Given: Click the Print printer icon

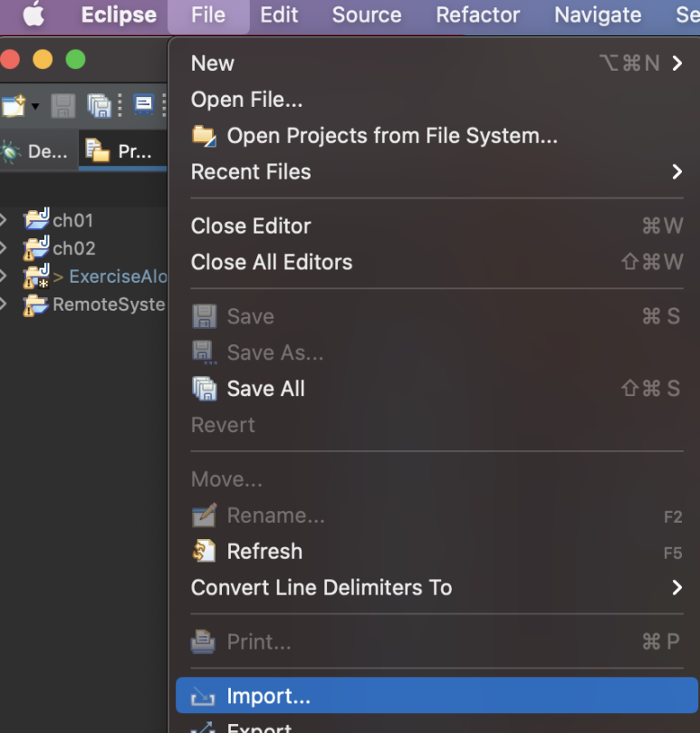Looking at the screenshot, I should [203, 641].
